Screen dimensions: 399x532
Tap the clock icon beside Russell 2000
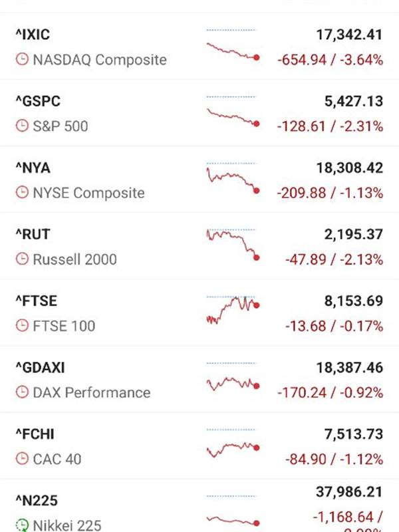coord(22,259)
